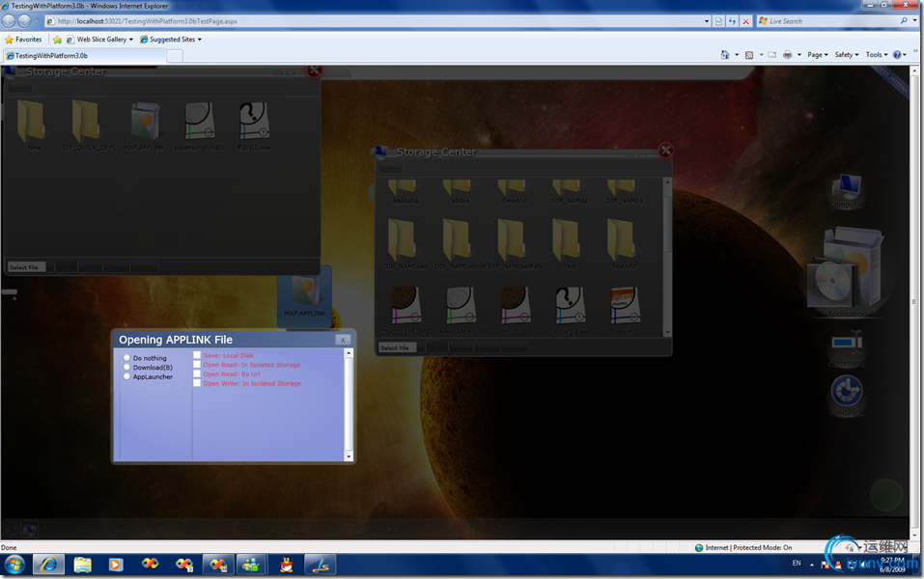The height and width of the screenshot is (579, 924).
Task: Expand the Suggested Sites dropdown
Action: [x=199, y=40]
